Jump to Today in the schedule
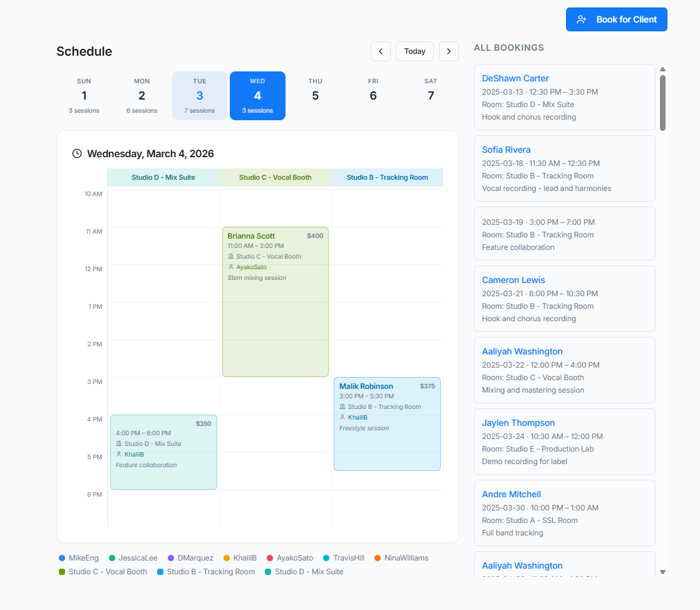This screenshot has width=700, height=610. [414, 51]
